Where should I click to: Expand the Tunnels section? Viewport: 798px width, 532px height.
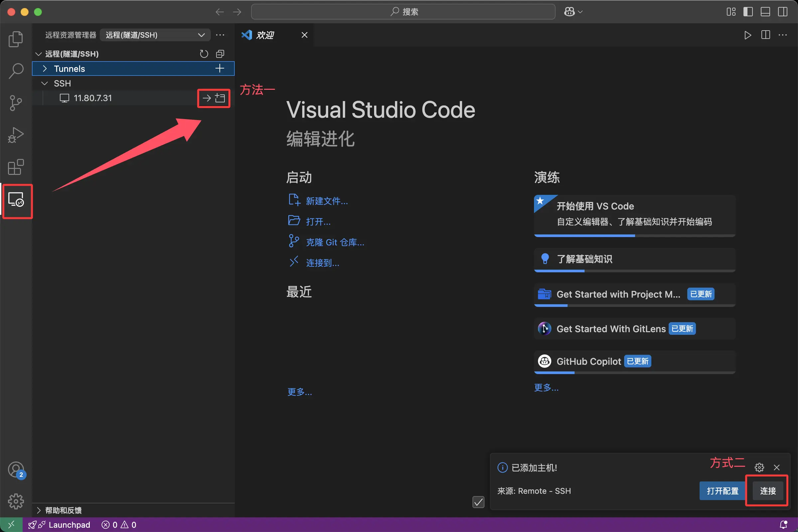(x=45, y=68)
